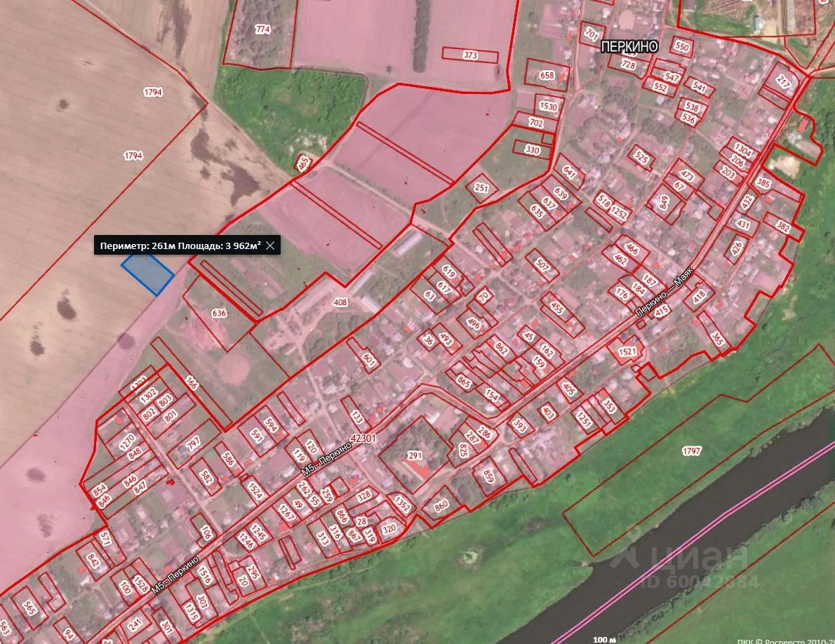Select parcel labeled 166
This screenshot has width=835, height=644.
pos(191,382)
